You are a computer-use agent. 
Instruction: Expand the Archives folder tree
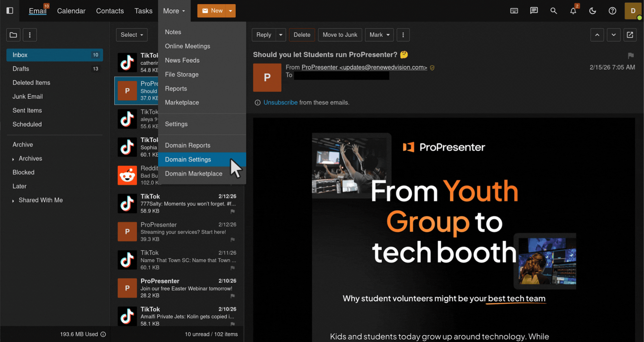(x=13, y=159)
